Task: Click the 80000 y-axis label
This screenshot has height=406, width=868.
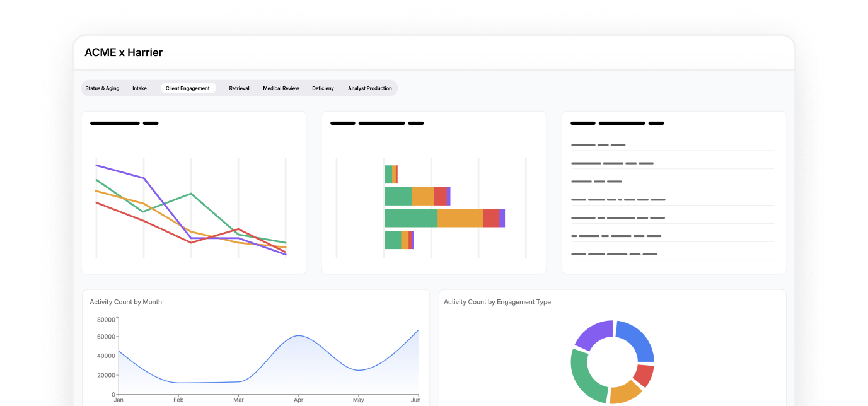Action: [106, 320]
